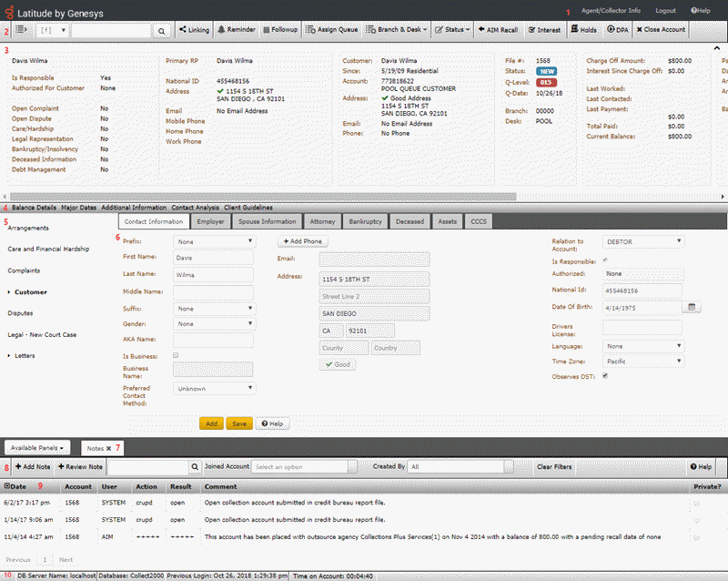Open the Holds tool
This screenshot has width=728, height=581.
(583, 30)
